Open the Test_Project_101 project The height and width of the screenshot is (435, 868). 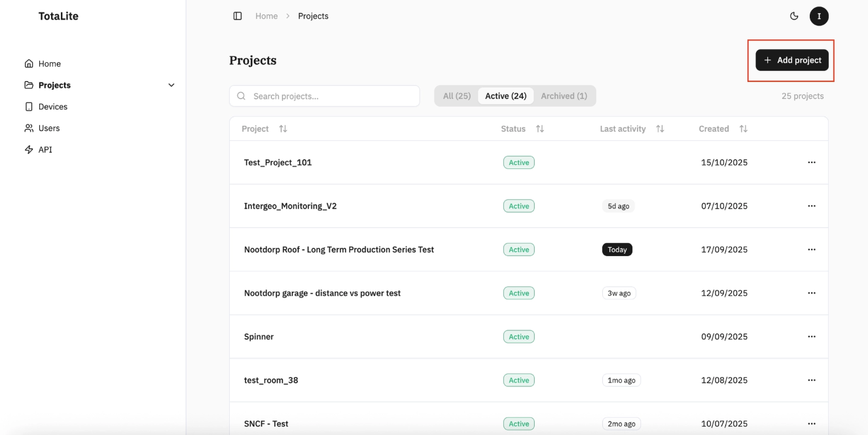click(x=278, y=162)
